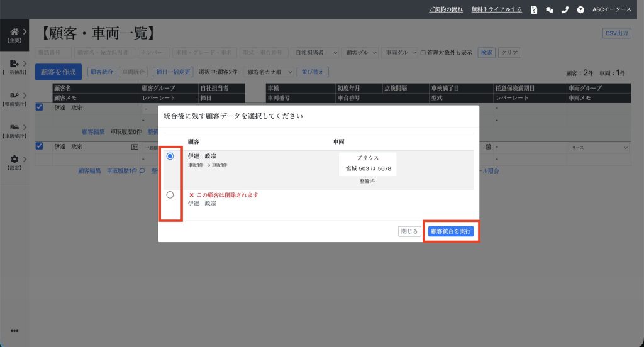
Task: Toggle the 管理対象外も表示 checkbox
Action: [423, 53]
